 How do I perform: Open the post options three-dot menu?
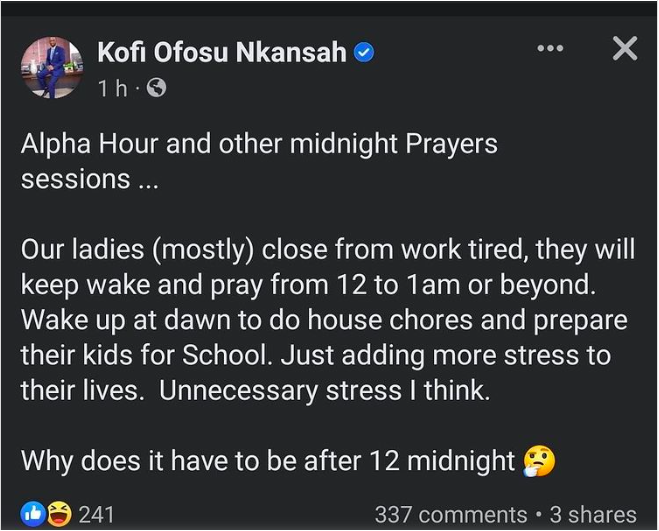550,48
